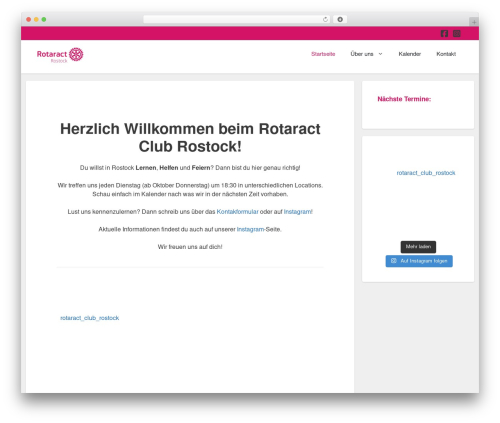Click the download icon beside address bar
Image resolution: width=500 pixels, height=423 pixels.
(x=340, y=20)
